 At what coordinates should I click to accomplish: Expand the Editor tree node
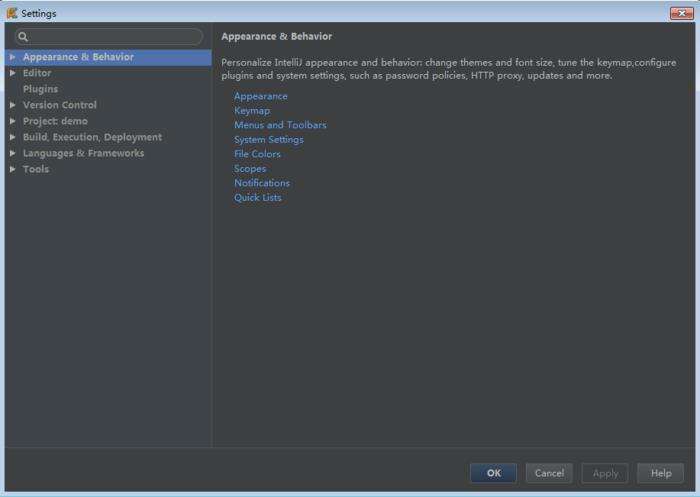pyautogui.click(x=12, y=73)
